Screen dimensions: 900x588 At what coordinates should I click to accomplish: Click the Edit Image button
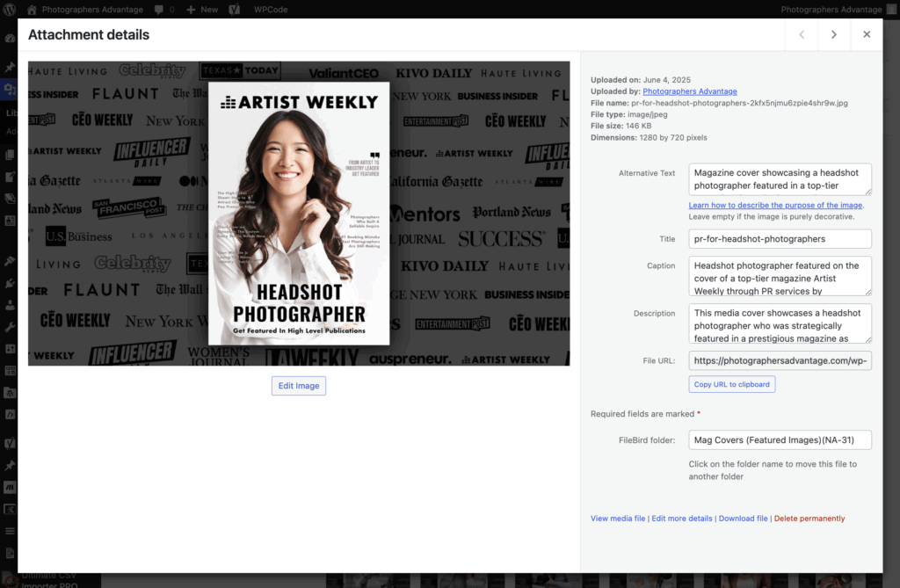[299, 386]
